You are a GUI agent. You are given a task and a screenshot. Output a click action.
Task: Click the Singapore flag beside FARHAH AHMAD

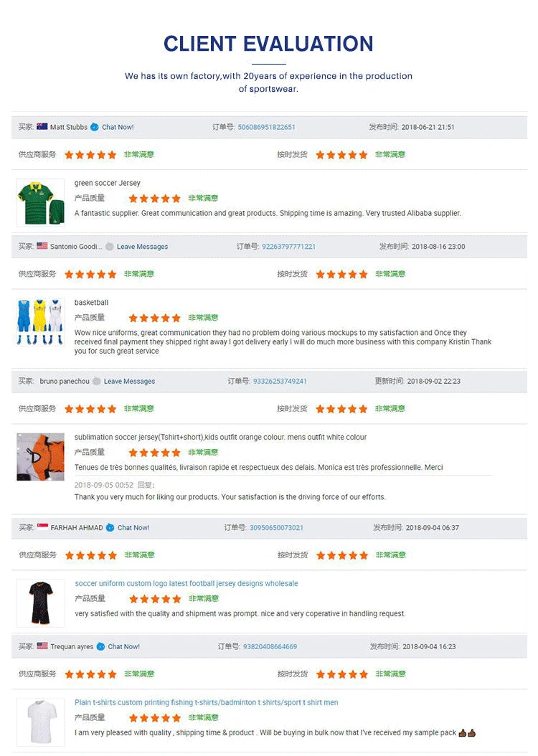(42, 527)
